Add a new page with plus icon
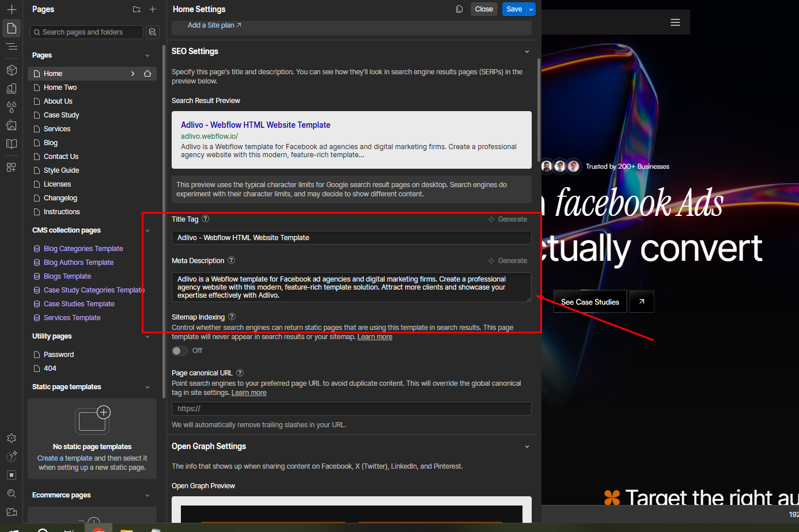799x532 pixels. [x=153, y=9]
